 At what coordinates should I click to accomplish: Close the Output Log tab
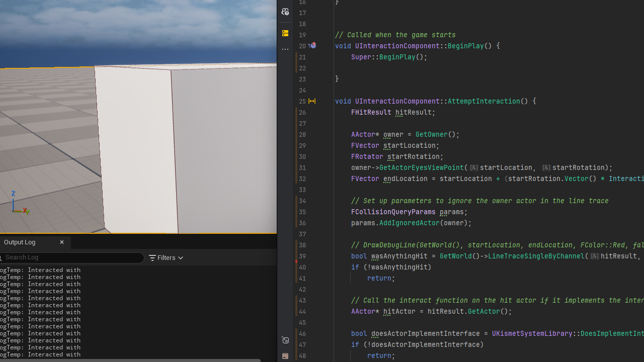[x=62, y=242]
